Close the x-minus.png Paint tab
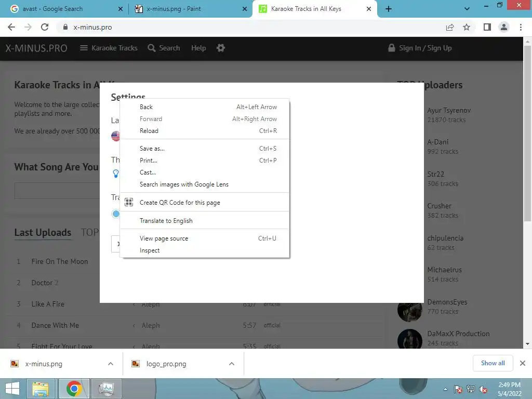Image resolution: width=532 pixels, height=399 pixels. pyautogui.click(x=245, y=9)
